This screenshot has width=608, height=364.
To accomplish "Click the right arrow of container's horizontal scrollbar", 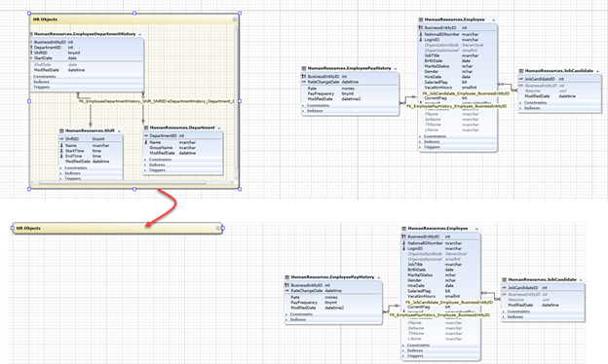I will click(232, 182).
